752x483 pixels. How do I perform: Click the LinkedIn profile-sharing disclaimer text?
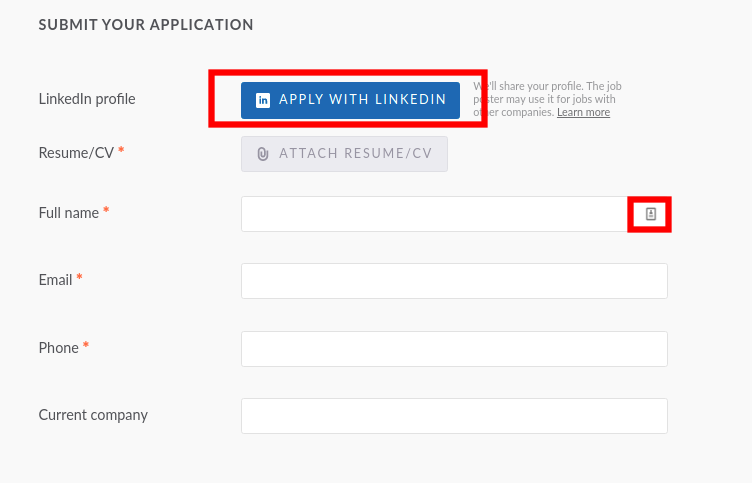[x=547, y=99]
